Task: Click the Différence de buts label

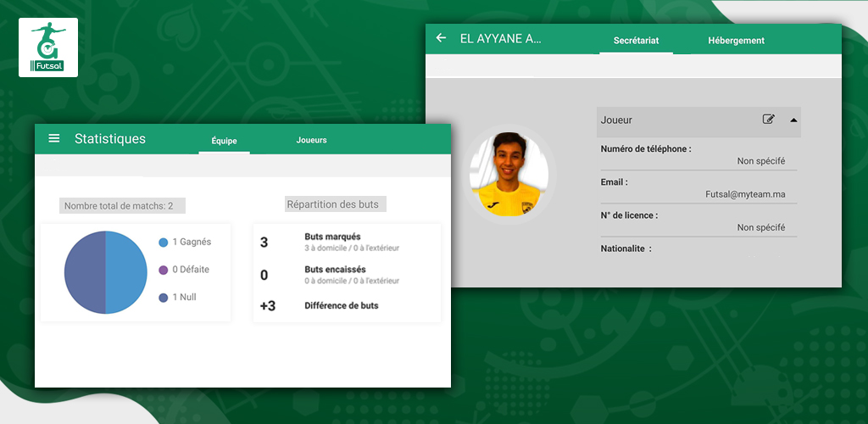Action: click(x=342, y=305)
